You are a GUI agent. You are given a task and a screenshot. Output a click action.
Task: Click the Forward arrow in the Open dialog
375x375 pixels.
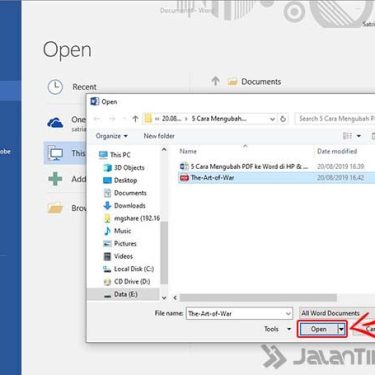(x=112, y=119)
